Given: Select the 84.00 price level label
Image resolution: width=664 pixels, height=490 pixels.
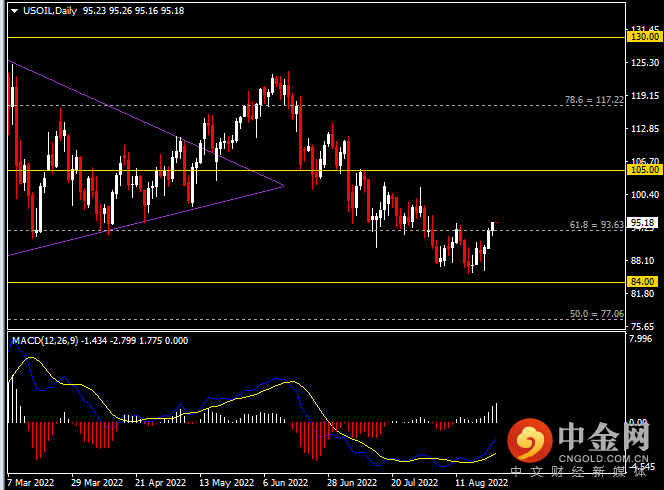Looking at the screenshot, I should click(642, 282).
